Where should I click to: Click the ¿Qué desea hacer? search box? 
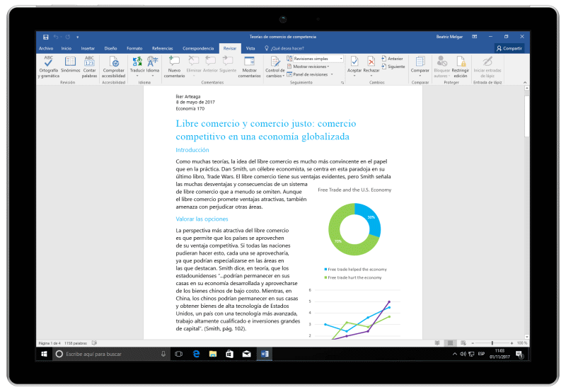tap(285, 48)
